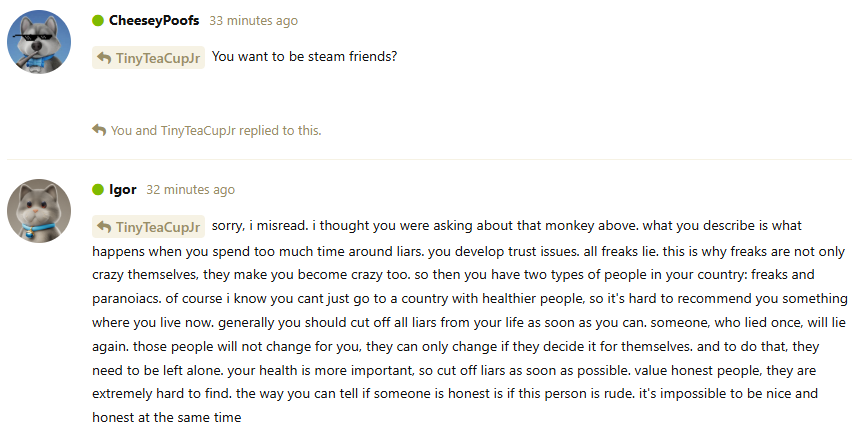
Task: Open CheeseyPoofs's husky avatar picture
Action: 38,41
